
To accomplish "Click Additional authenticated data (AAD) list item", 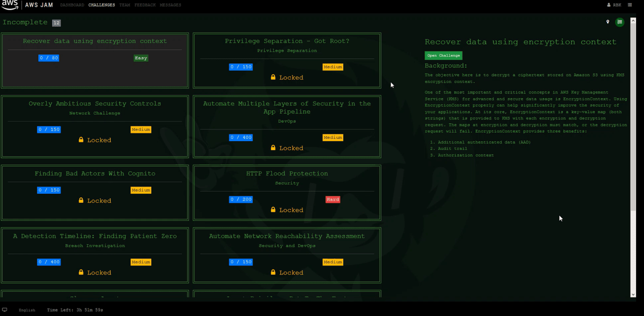I will (484, 142).
